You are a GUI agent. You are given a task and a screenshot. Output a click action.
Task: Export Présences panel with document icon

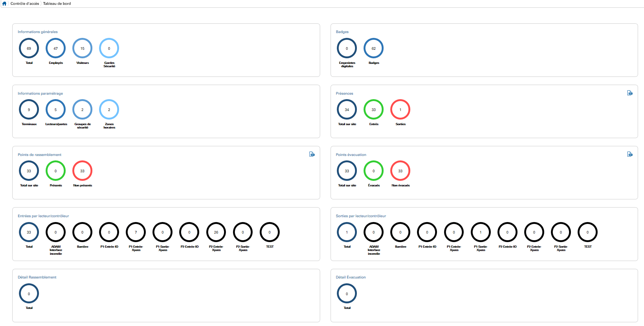630,93
